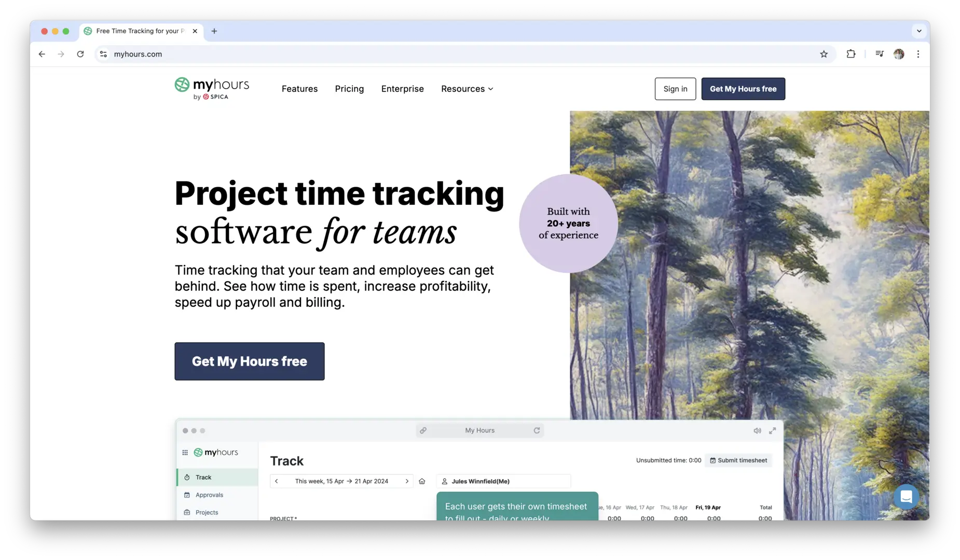Select Track in demo sidebar
This screenshot has width=960, height=560.
[x=218, y=478]
